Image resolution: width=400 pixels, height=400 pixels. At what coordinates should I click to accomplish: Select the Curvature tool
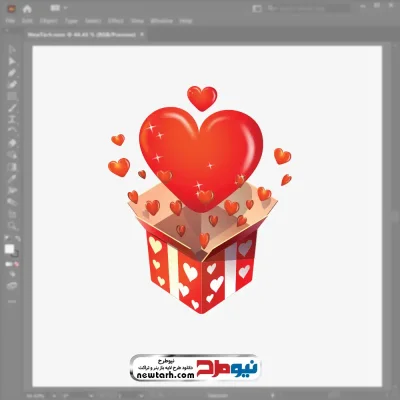pos(12,85)
